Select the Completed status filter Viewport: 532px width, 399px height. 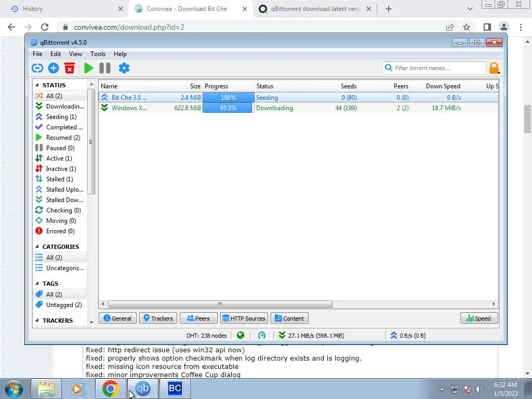tap(60, 127)
